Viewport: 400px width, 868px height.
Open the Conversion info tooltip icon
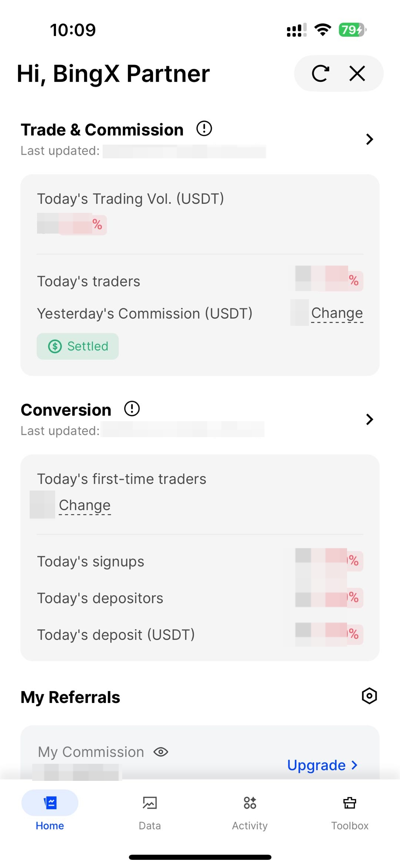pos(132,409)
